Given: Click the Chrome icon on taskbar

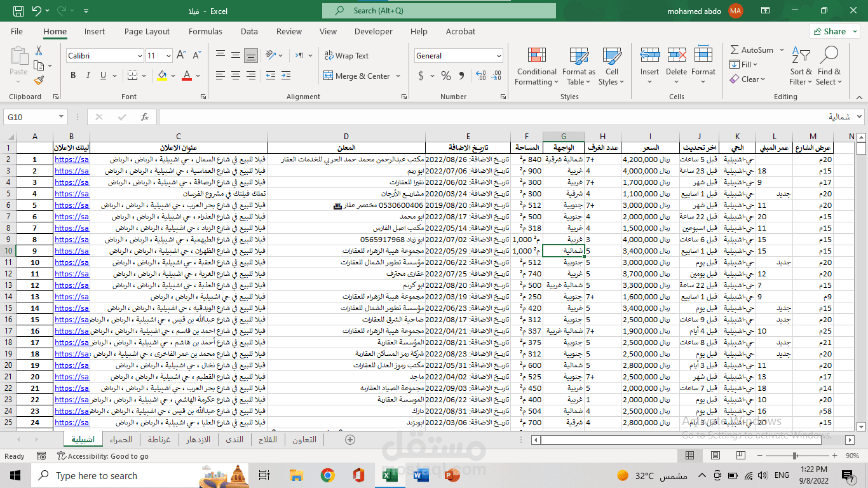Looking at the screenshot, I should (x=327, y=475).
